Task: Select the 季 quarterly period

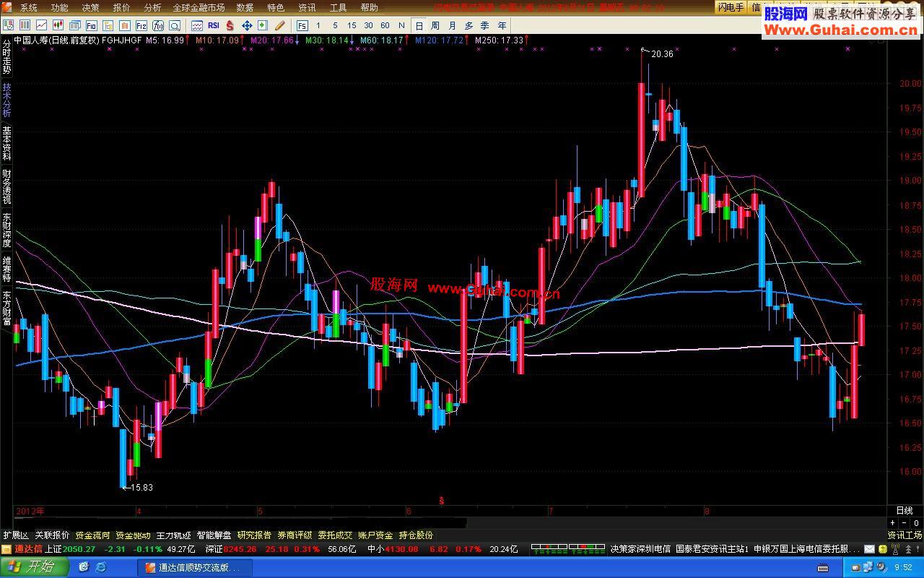Action: coord(485,25)
